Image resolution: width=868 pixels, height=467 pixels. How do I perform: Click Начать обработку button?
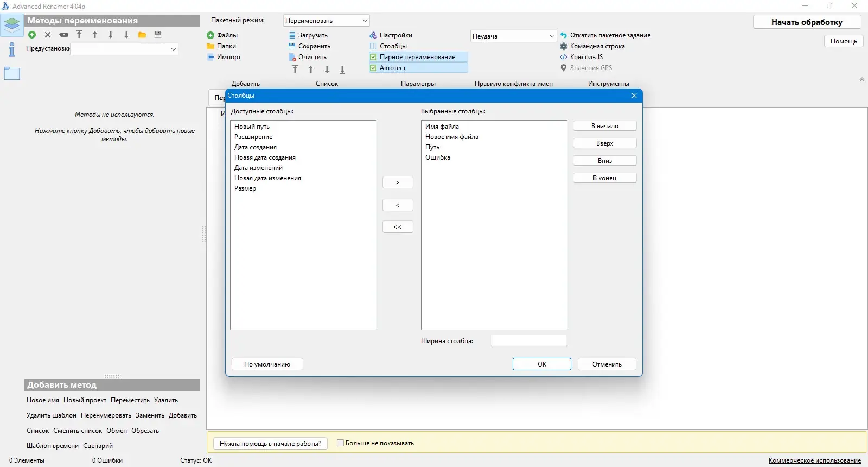click(807, 22)
